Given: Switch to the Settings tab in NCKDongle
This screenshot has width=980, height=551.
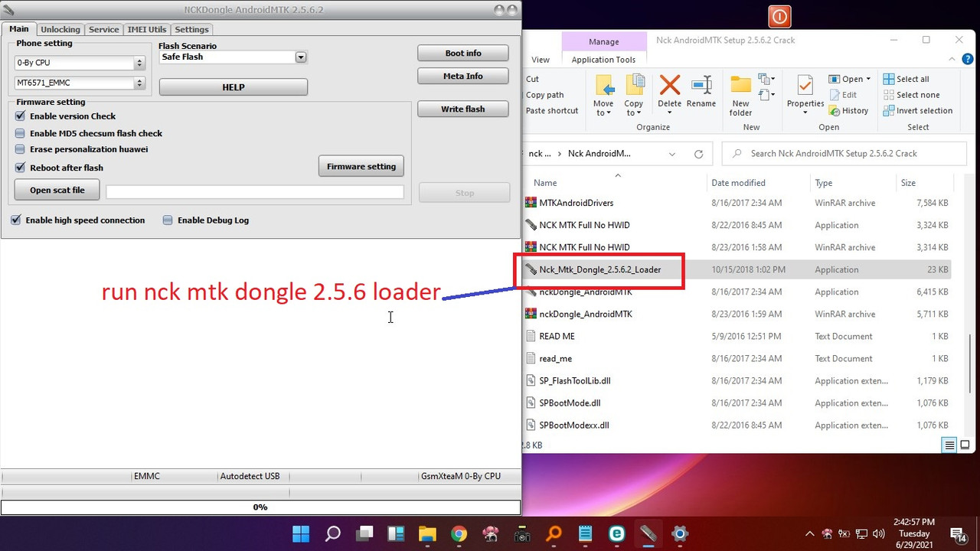Looking at the screenshot, I should [191, 29].
